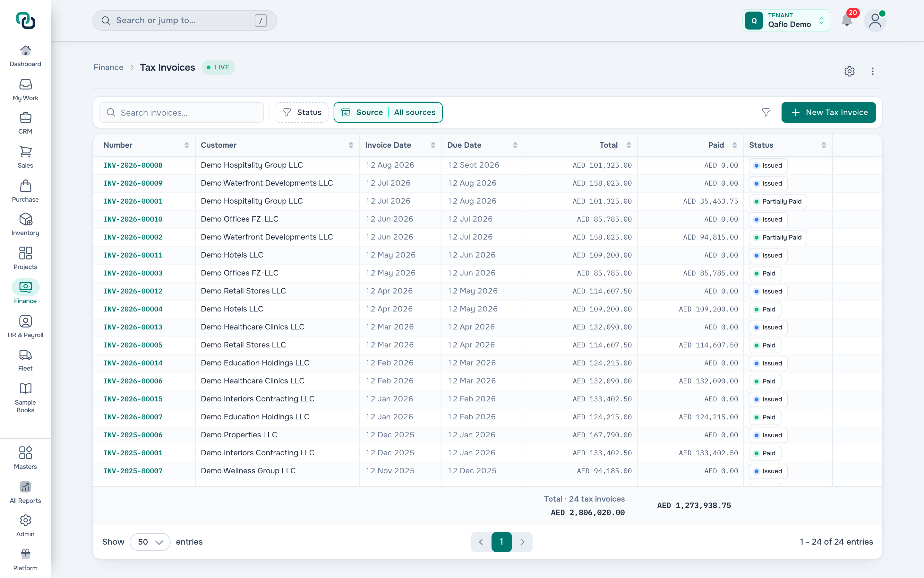924x578 pixels.
Task: Click the grand total AED 2,806,020.00
Action: pyautogui.click(x=588, y=512)
